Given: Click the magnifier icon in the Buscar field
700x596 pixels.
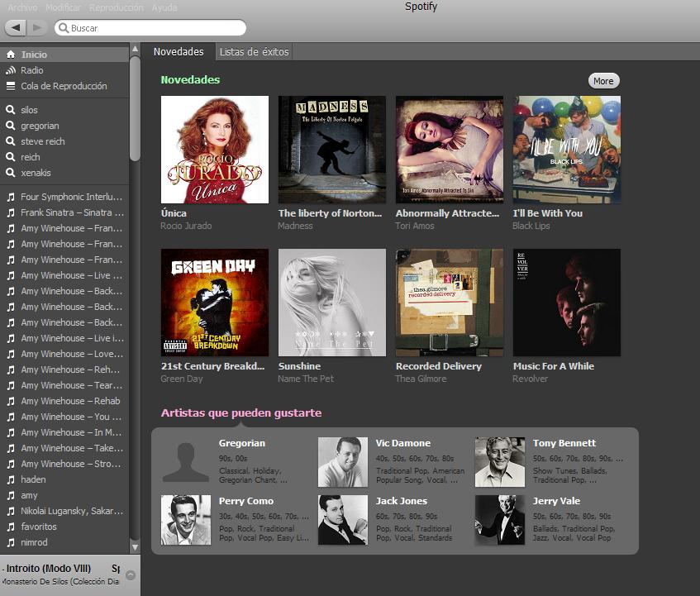Looking at the screenshot, I should 64,27.
